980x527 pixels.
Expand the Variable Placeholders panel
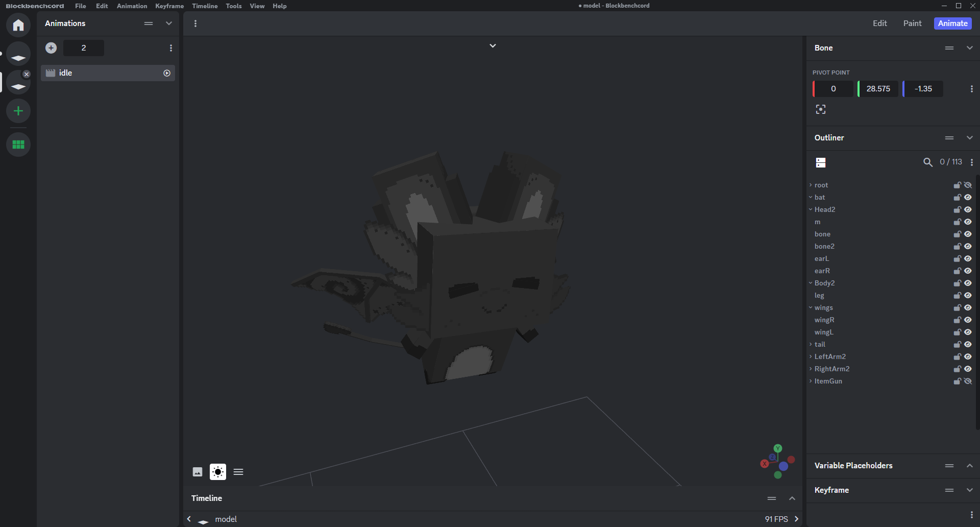click(969, 466)
